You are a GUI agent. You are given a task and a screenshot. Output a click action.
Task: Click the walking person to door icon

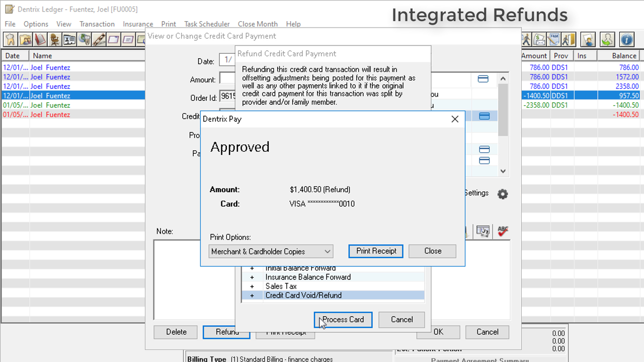click(x=569, y=39)
